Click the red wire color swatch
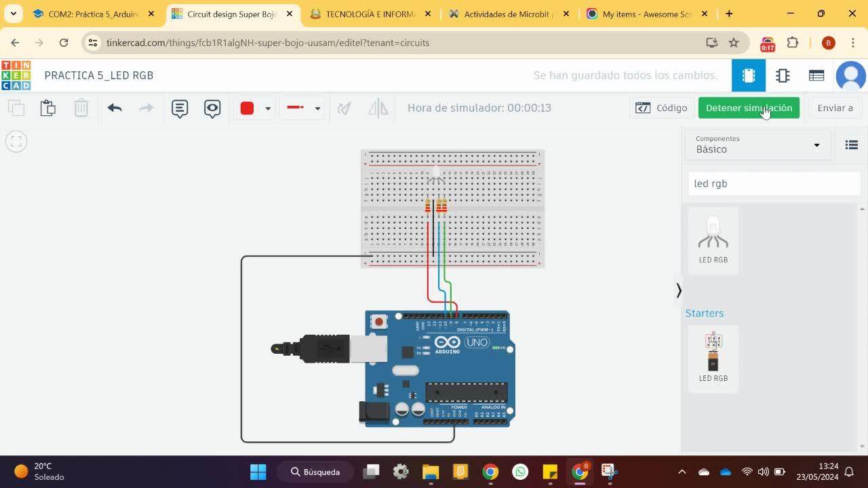 tap(247, 108)
